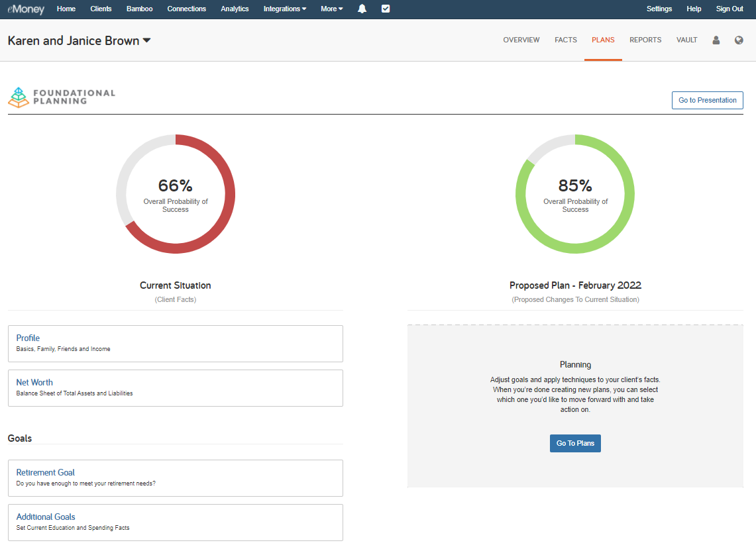Click the 85% probability of success gauge
Image resolution: width=756 pixels, height=555 pixels.
click(x=575, y=193)
